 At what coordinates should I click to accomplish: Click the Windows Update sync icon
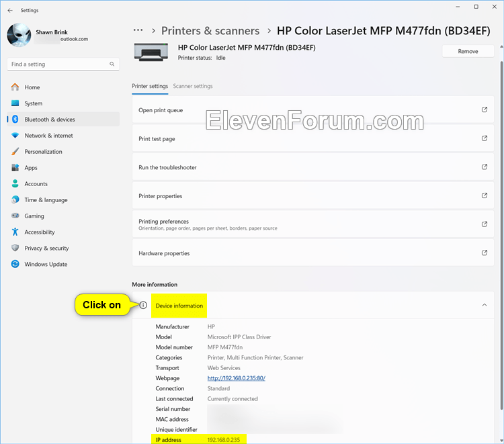(x=15, y=264)
